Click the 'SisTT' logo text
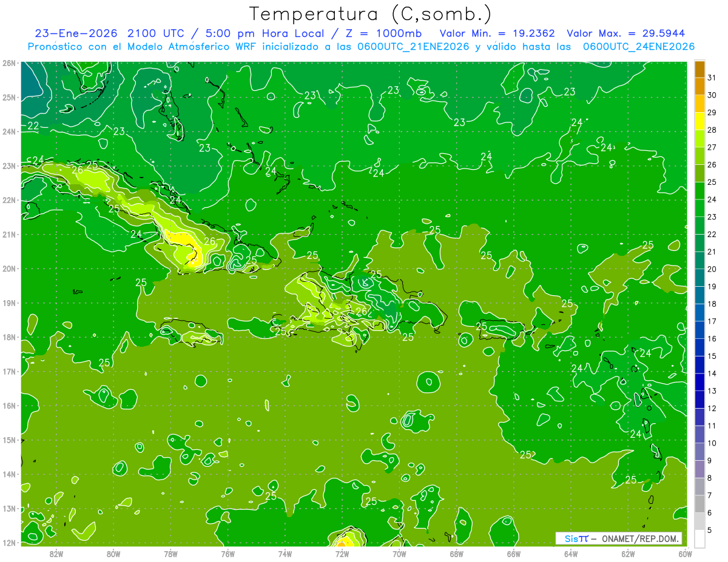 [576, 538]
